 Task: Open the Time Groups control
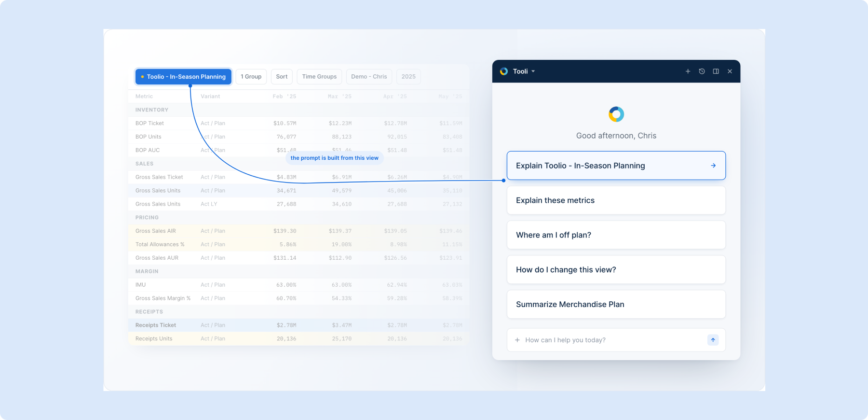click(319, 77)
